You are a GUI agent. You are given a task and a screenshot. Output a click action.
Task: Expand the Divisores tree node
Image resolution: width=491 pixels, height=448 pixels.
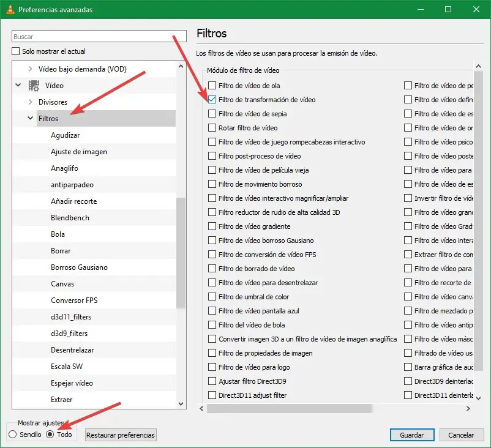point(30,102)
